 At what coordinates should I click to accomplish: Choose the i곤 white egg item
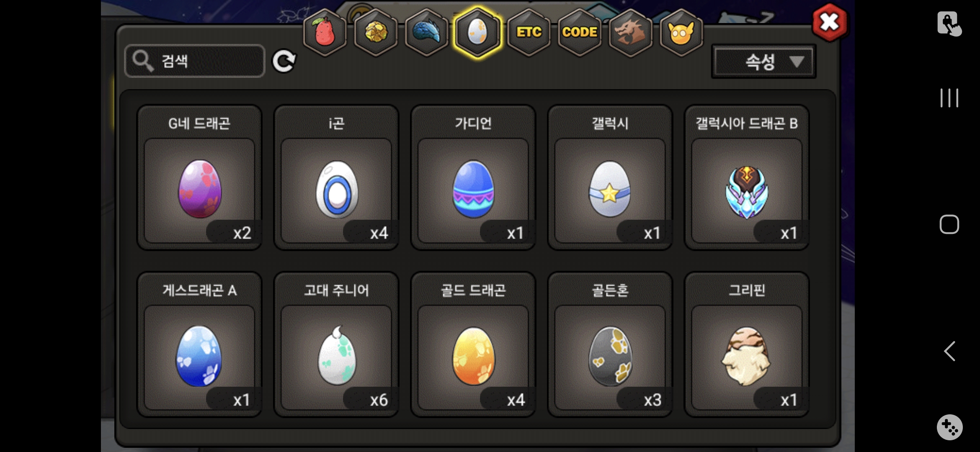(x=336, y=177)
